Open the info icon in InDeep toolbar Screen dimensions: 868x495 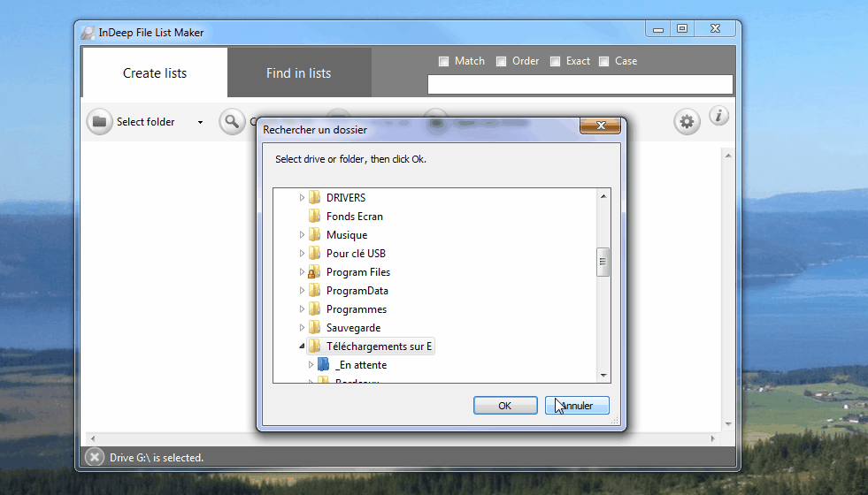click(719, 116)
